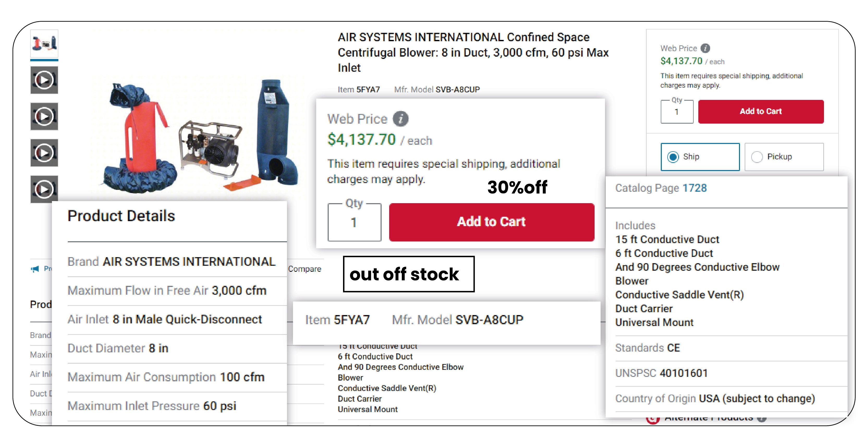Click Duct Carrier in lower center list
This screenshot has height=447, width=868.
click(359, 399)
